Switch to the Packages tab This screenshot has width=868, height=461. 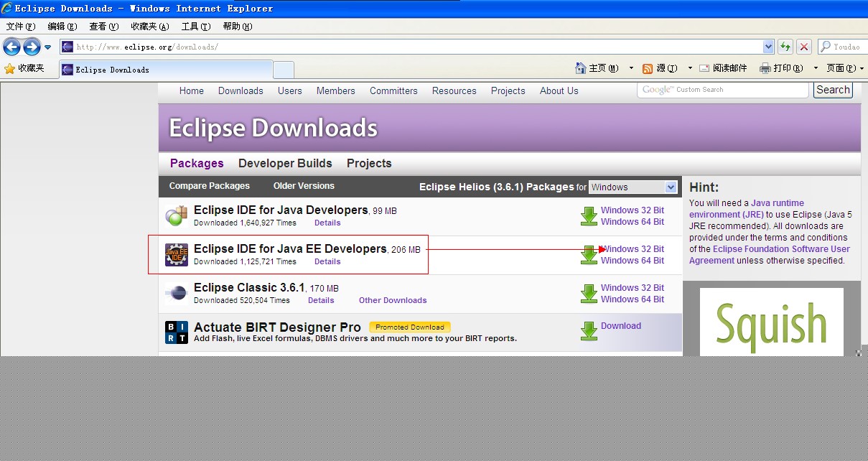tap(197, 163)
